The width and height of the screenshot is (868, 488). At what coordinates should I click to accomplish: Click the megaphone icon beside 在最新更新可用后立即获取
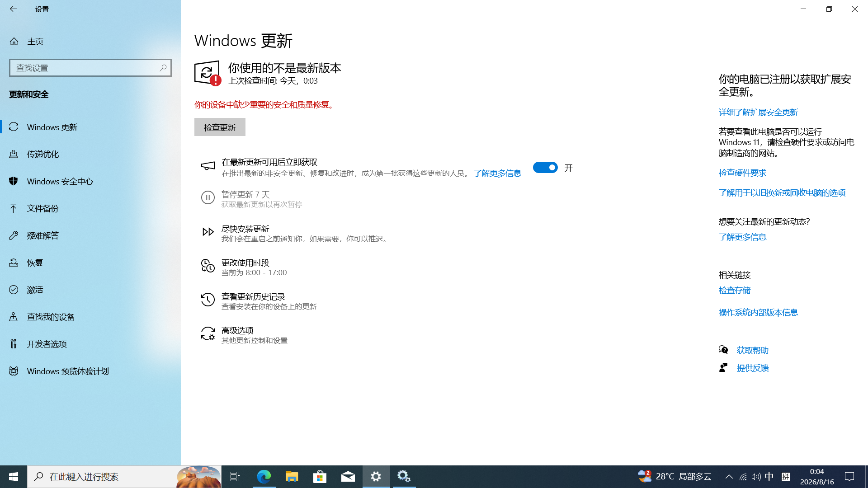pos(208,166)
